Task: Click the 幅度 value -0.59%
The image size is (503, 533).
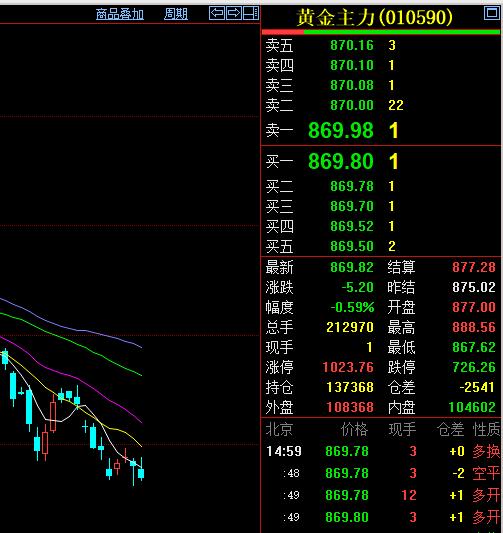Action: point(352,307)
